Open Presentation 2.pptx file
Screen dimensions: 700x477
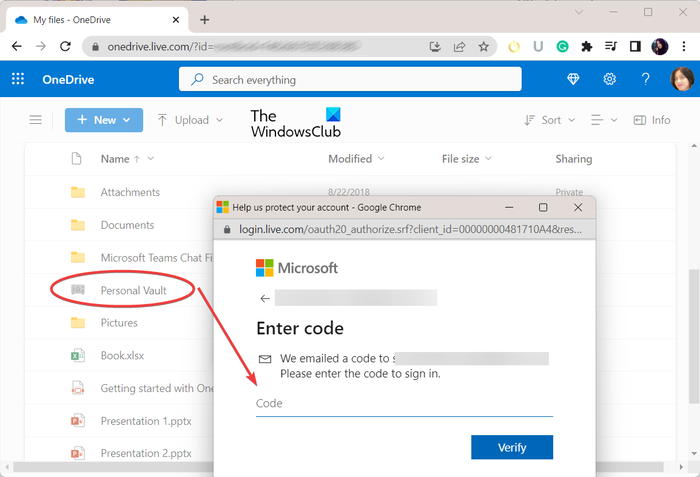coord(146,453)
